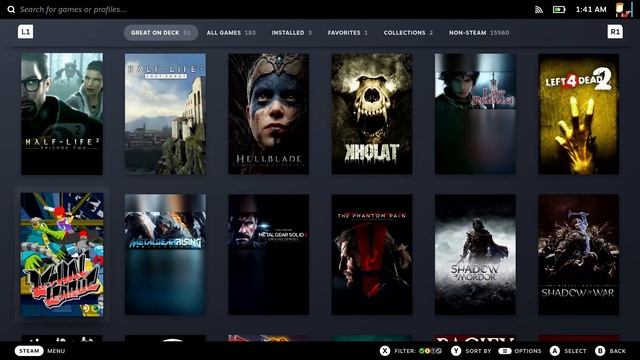
Task: Open the user profile avatar
Action: point(624,9)
